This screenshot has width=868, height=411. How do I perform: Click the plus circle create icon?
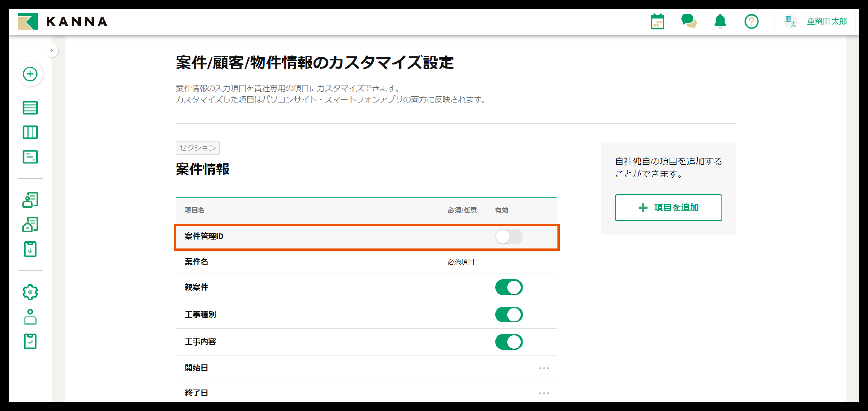(x=30, y=74)
